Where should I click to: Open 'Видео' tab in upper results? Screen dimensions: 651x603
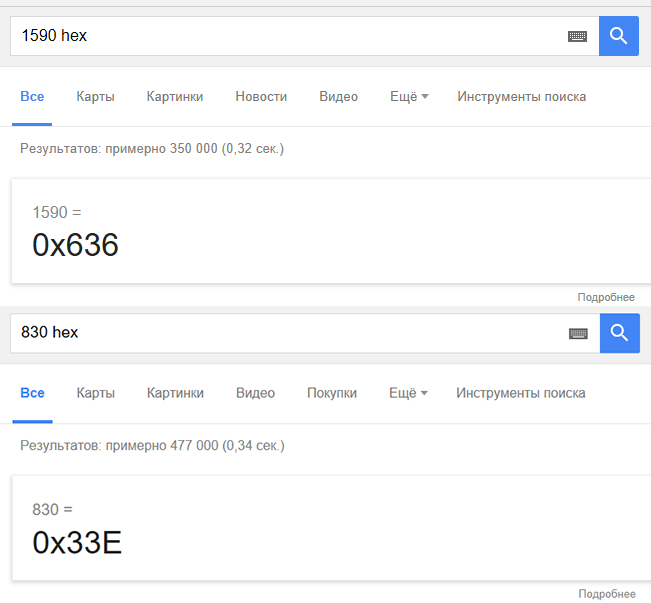click(x=338, y=97)
